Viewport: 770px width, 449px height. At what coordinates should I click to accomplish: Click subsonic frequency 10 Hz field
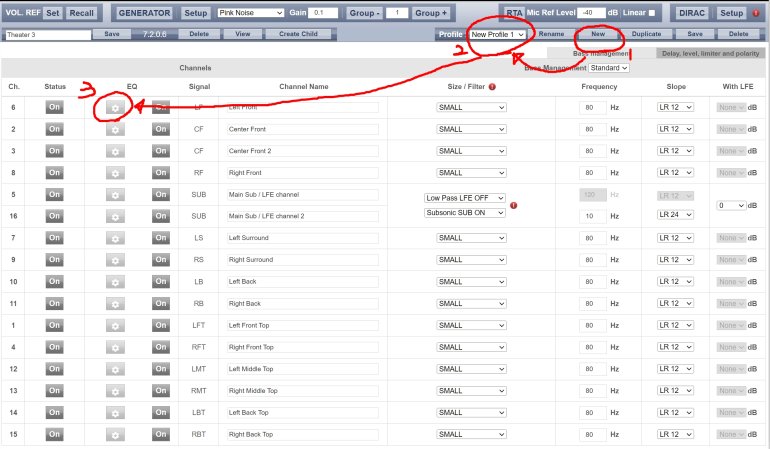(593, 216)
